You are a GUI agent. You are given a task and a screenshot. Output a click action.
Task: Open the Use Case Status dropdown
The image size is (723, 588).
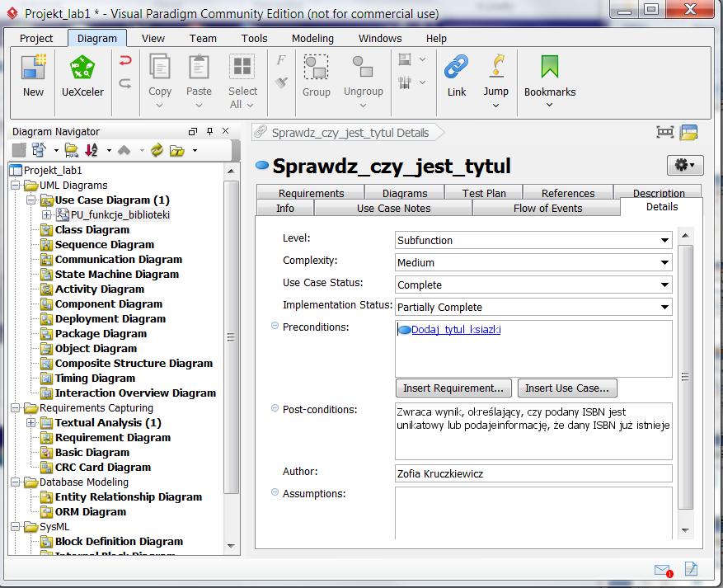pyautogui.click(x=664, y=285)
